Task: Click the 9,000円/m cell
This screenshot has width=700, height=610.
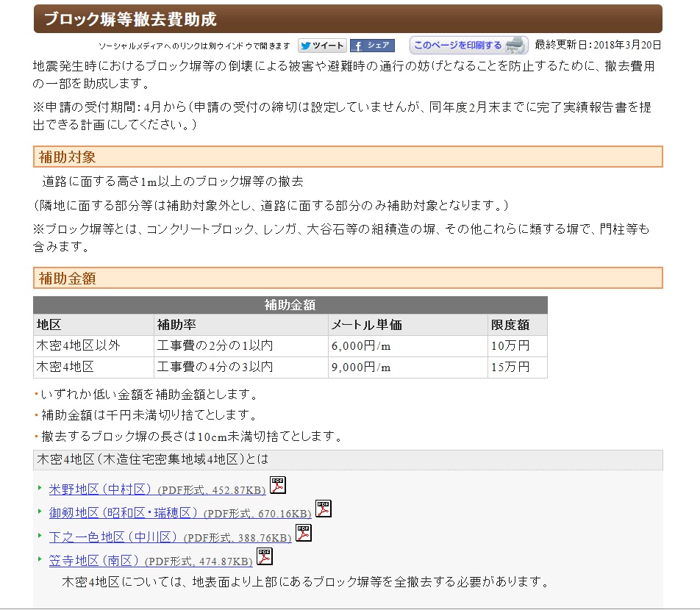Action: click(408, 367)
